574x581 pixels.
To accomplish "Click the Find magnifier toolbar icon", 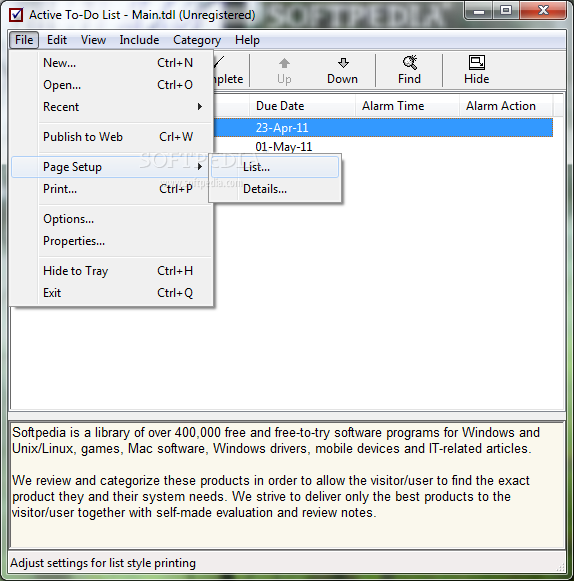I will click(x=410, y=63).
